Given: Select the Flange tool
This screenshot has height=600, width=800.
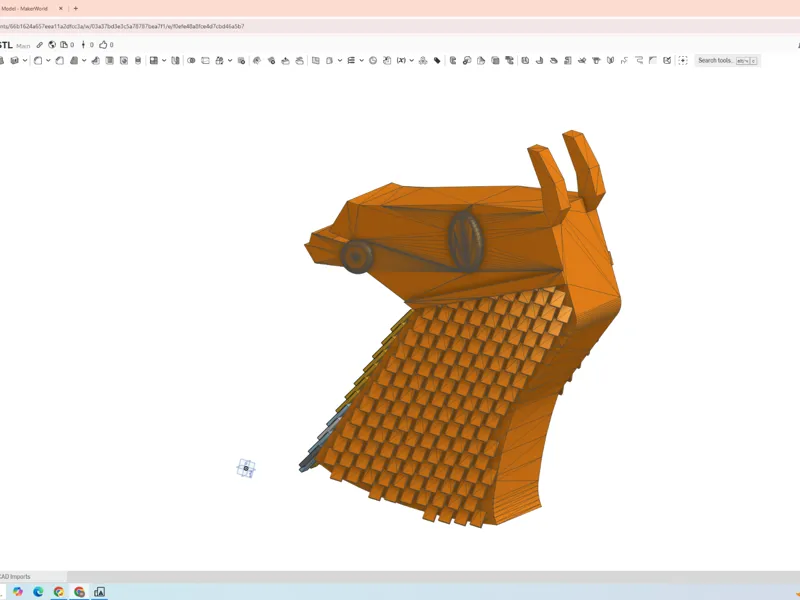Looking at the screenshot, I should pos(539,60).
